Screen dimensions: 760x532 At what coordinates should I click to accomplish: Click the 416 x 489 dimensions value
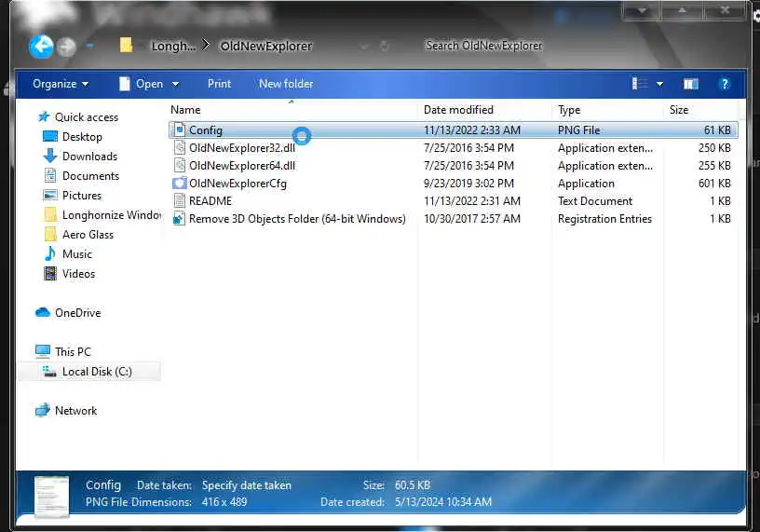(x=224, y=502)
